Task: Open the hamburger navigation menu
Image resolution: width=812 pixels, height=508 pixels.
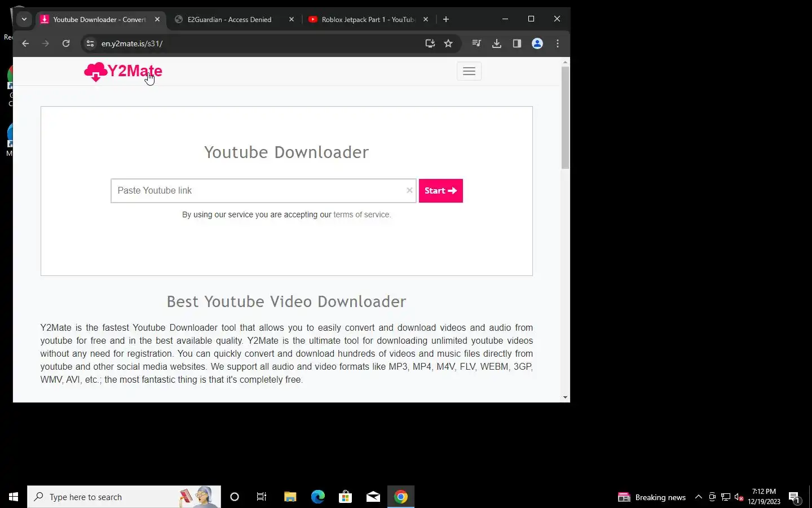Action: click(469, 71)
